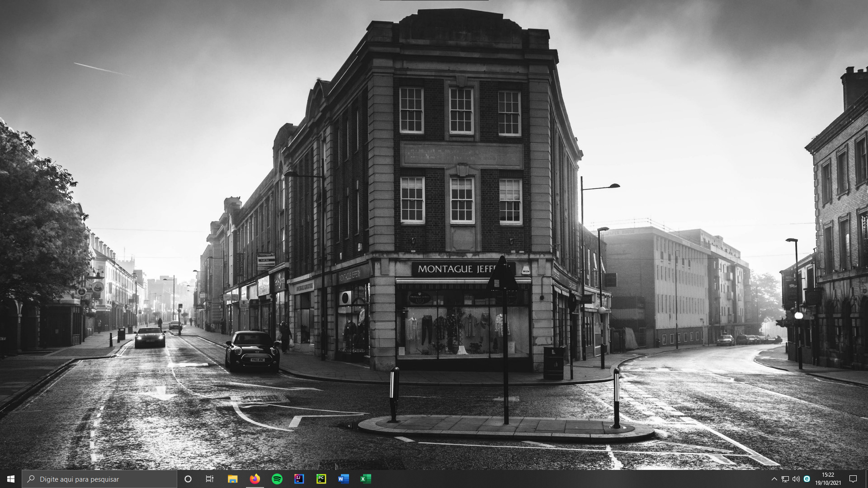Image resolution: width=868 pixels, height=488 pixels.
Task: Open Cortana from the taskbar circle icon
Action: click(188, 479)
